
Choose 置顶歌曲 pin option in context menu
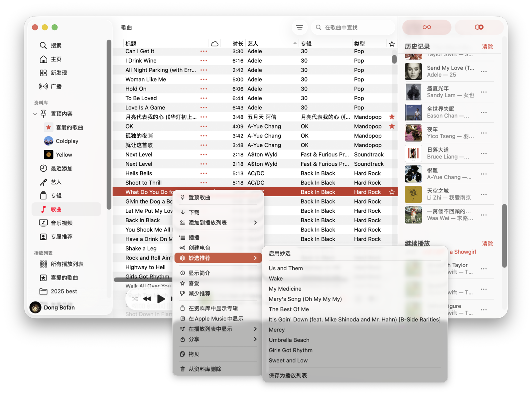[218, 197]
